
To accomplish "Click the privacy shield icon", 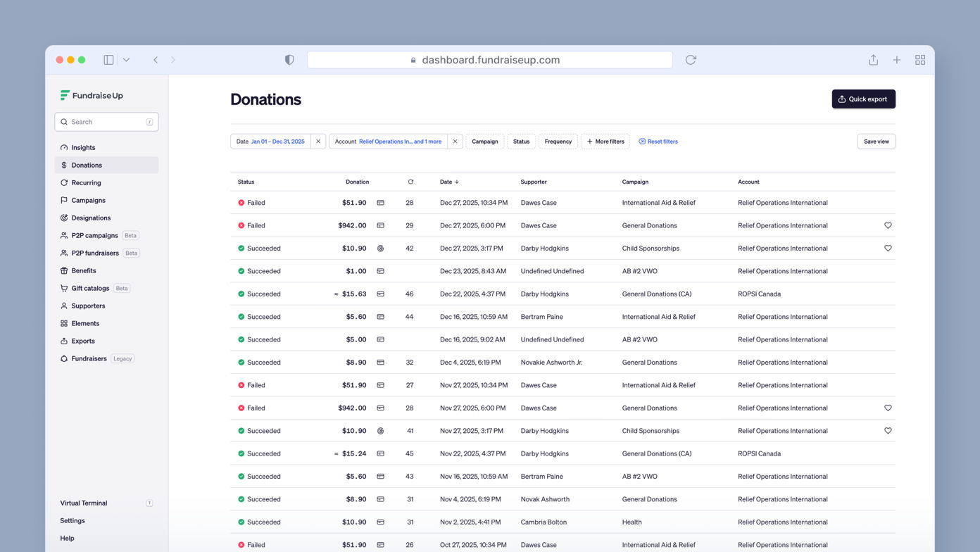I will (x=289, y=60).
